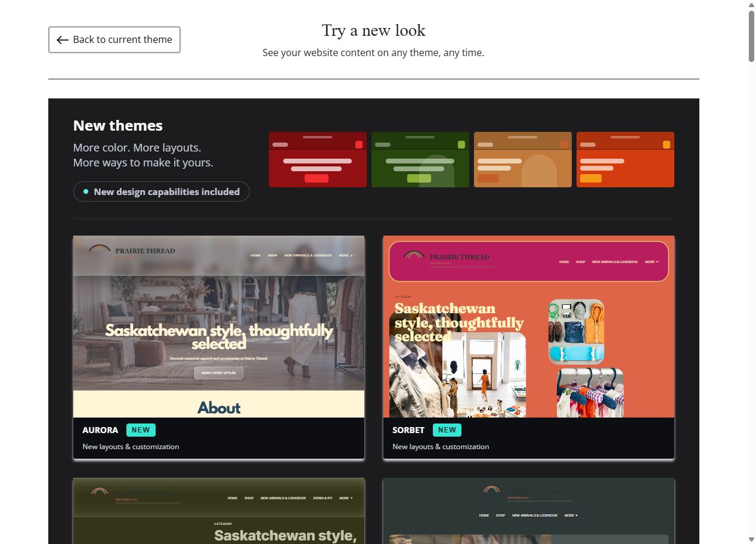Open the MORE dropdown in Aurora preview
756x544 pixels.
tap(346, 255)
